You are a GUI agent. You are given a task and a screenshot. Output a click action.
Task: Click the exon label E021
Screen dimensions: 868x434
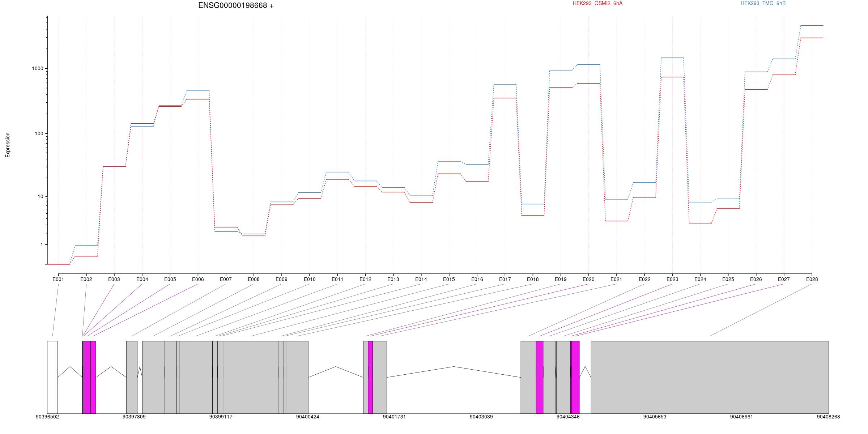pyautogui.click(x=616, y=279)
